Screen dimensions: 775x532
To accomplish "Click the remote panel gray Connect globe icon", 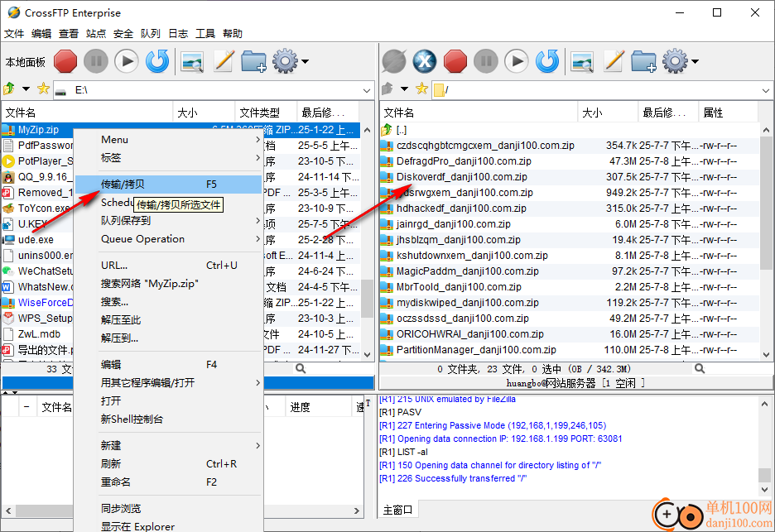I will coord(394,62).
